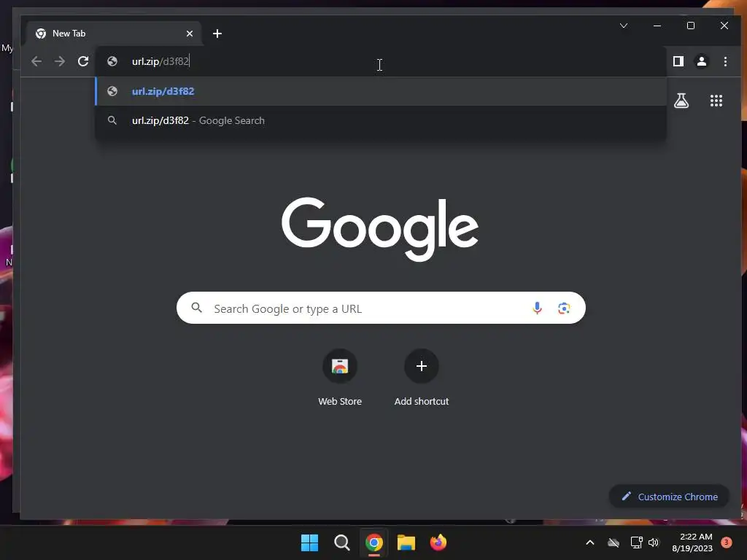
Task: Open a new tab with plus button
Action: click(217, 34)
